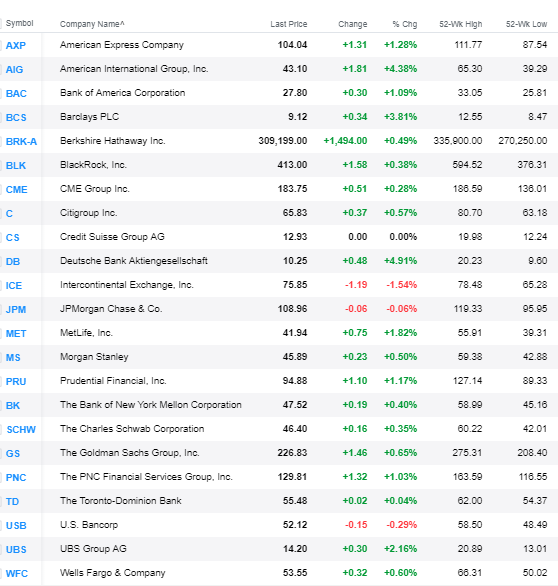Select the Citigroup Inc. row
The height and width of the screenshot is (586, 558).
[x=279, y=213]
